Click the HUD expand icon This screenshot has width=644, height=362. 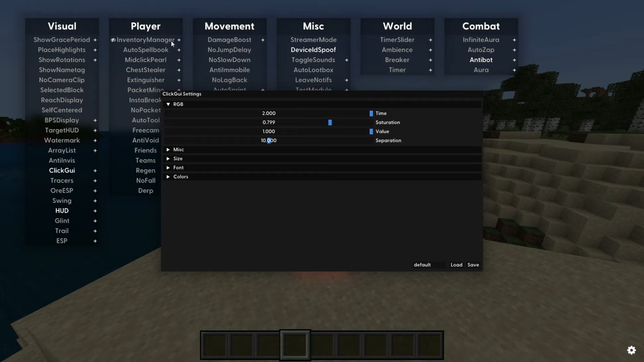click(95, 210)
